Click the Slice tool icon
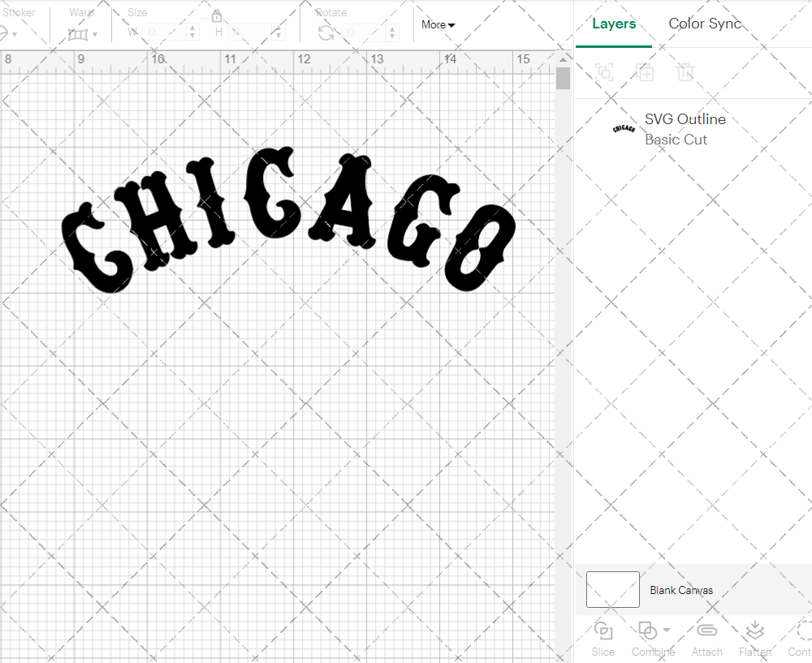Screen dimensions: 812x663 (x=603, y=631)
